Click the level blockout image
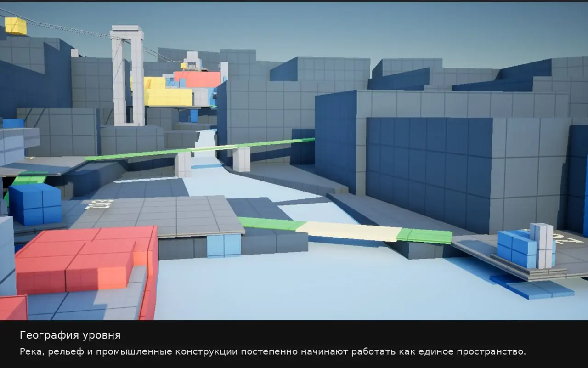This screenshot has height=368, width=588. 294,161
